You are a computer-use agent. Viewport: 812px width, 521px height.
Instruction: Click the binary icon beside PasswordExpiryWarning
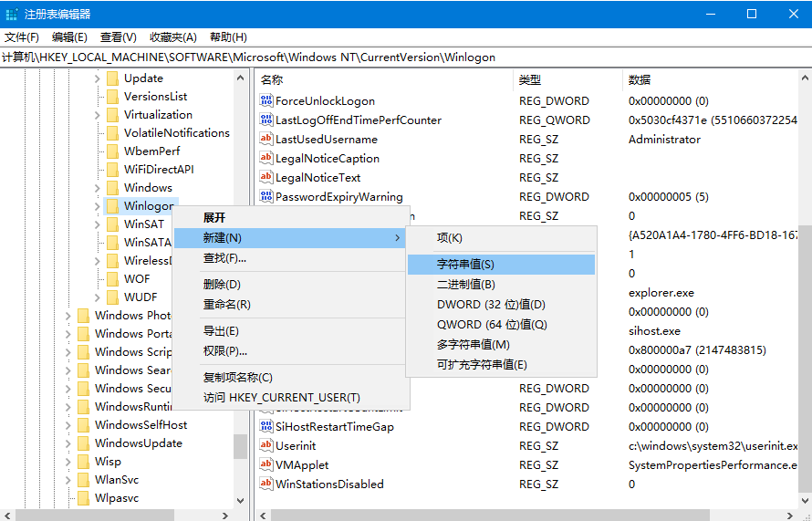pos(266,197)
